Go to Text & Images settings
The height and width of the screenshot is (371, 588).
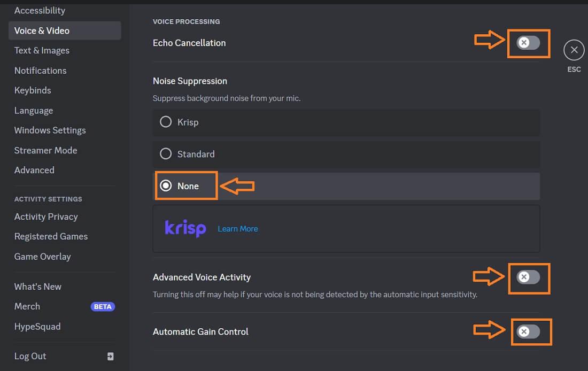pyautogui.click(x=42, y=50)
